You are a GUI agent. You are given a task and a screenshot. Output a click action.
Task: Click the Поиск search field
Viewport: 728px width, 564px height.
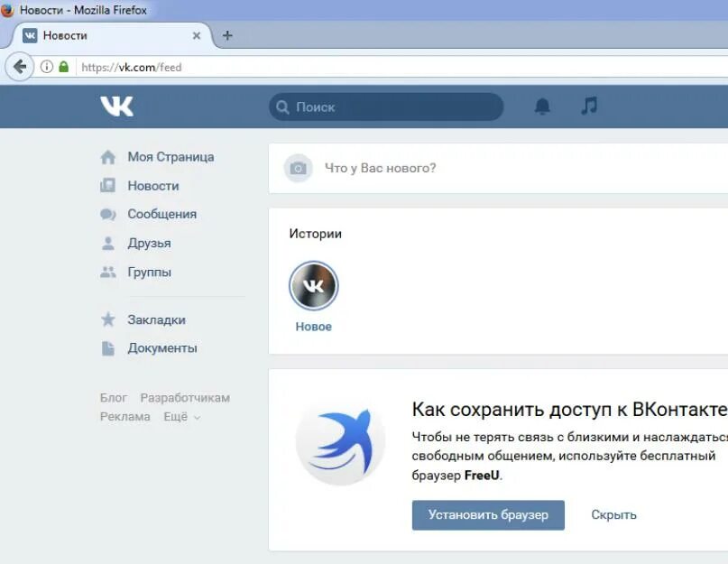(x=386, y=106)
